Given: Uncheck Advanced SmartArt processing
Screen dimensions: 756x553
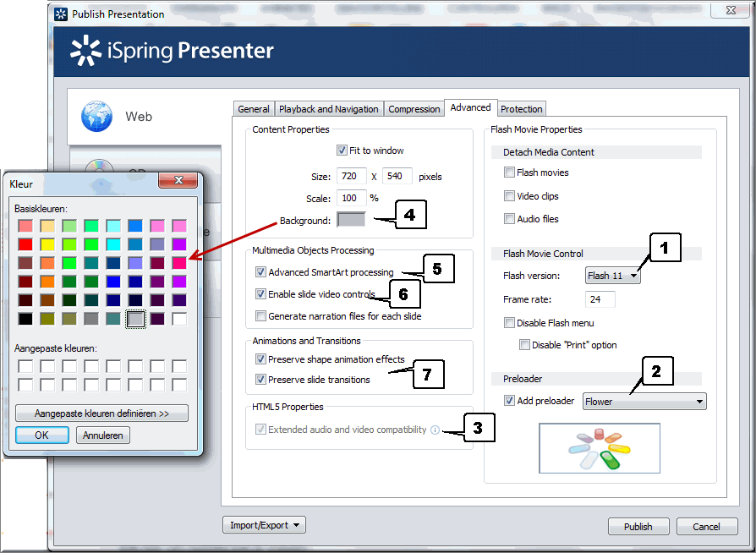Looking at the screenshot, I should point(260,272).
